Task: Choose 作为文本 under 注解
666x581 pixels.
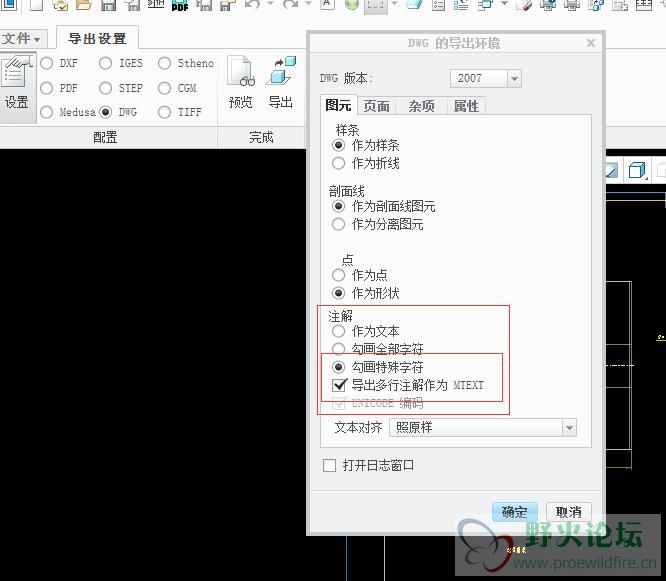Action: [339, 331]
